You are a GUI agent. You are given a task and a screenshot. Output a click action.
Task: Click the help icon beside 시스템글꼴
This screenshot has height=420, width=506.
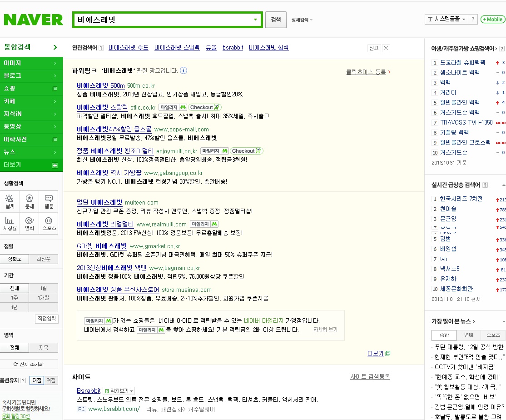point(473,20)
